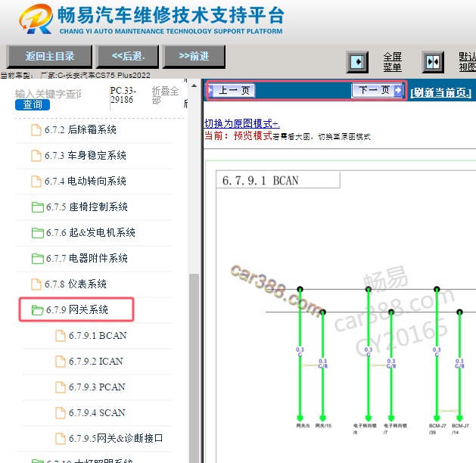Click the fullscreen menu arrow icon
This screenshot has width=476, height=463.
coord(357,62)
